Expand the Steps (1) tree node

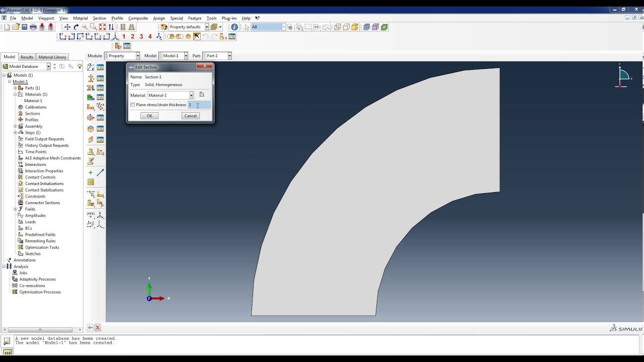pyautogui.click(x=15, y=133)
